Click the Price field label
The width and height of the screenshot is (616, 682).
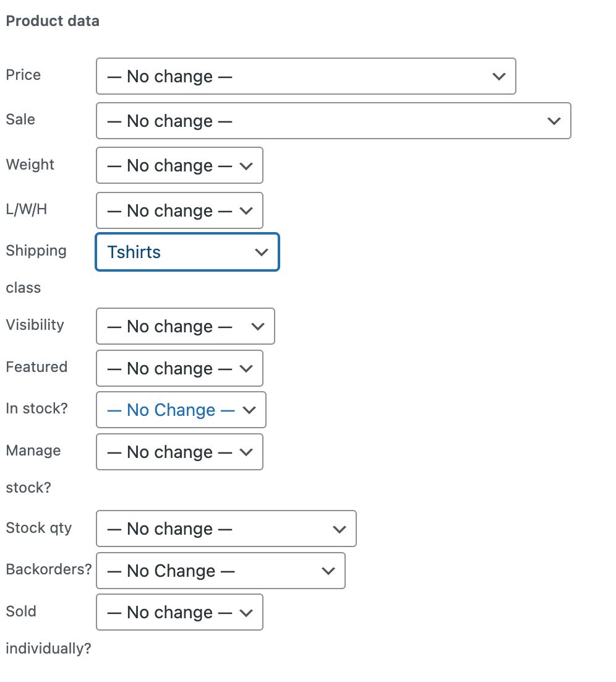(x=24, y=75)
